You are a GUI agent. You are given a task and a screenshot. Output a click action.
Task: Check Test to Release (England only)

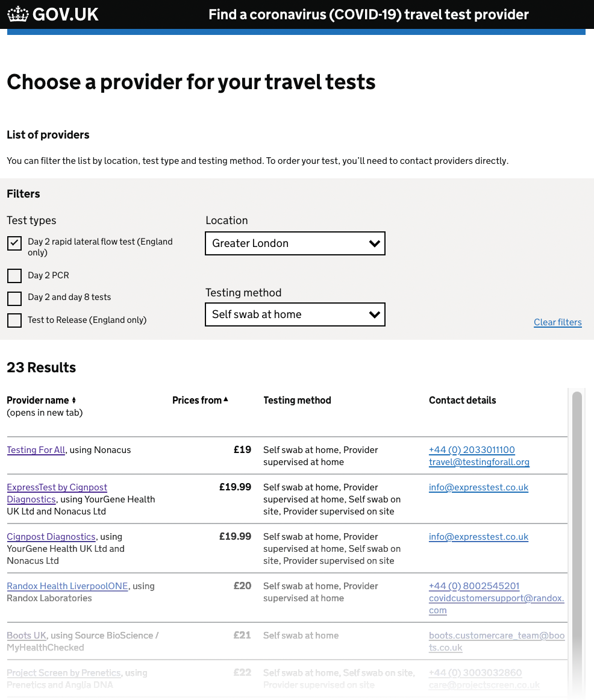(14, 320)
